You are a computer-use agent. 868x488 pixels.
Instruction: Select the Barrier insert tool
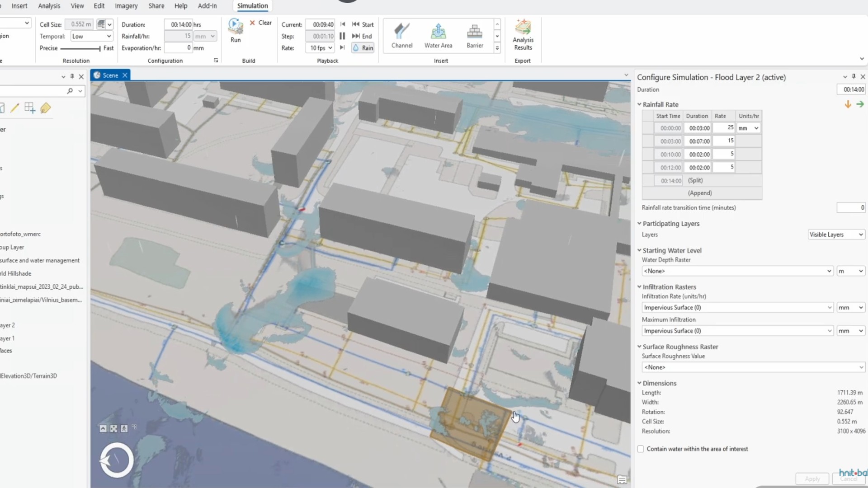click(x=475, y=35)
